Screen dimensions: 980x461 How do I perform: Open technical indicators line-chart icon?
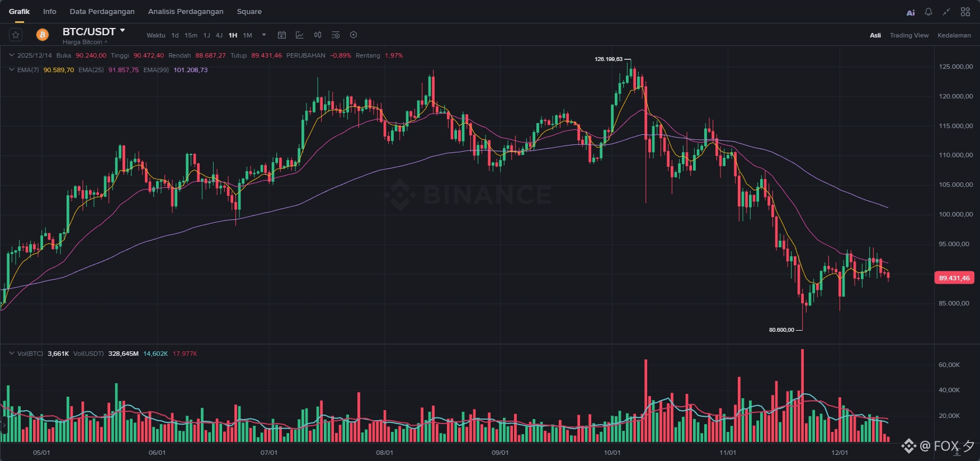(300, 35)
